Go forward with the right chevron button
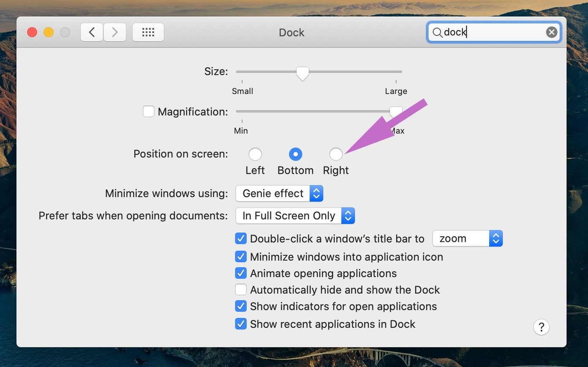This screenshot has width=588, height=367. [115, 32]
